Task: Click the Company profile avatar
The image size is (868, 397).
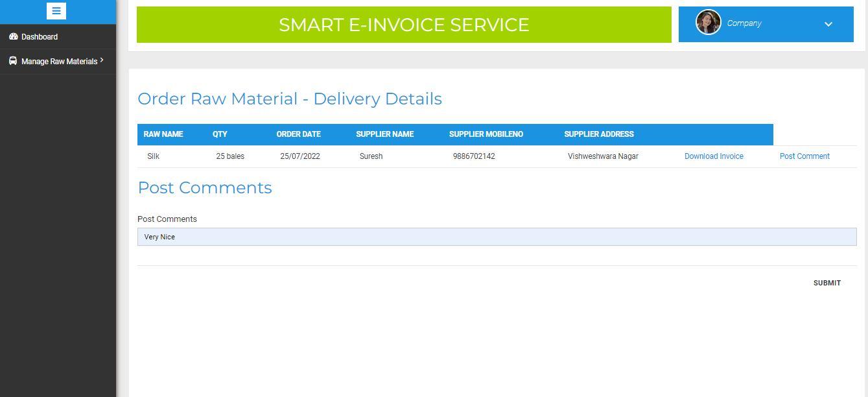Action: 708,22
